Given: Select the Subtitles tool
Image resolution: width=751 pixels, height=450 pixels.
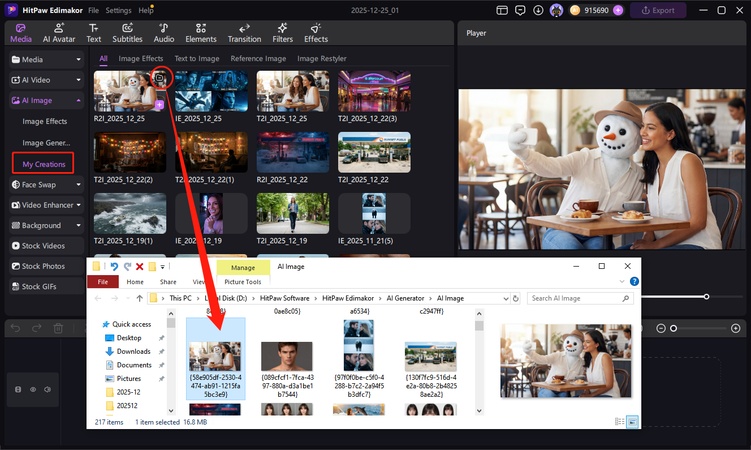Looking at the screenshot, I should [127, 32].
